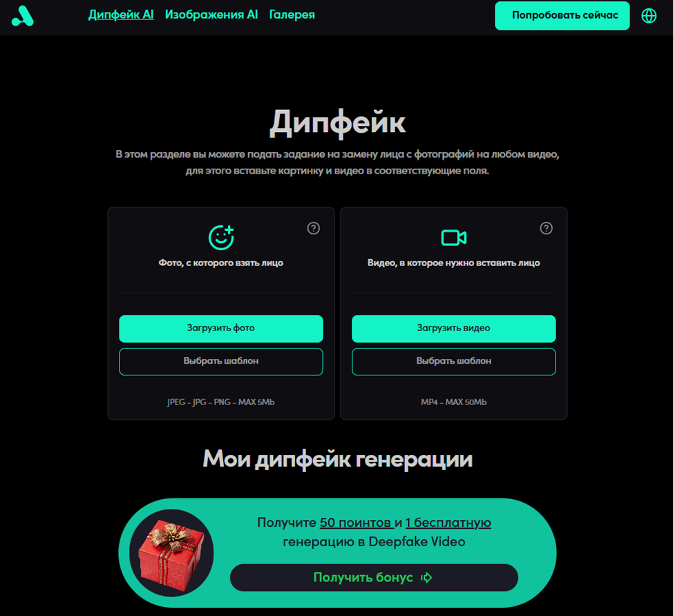Click the Фото, с которого взять лицо label
This screenshot has height=616, width=673.
[x=221, y=263]
